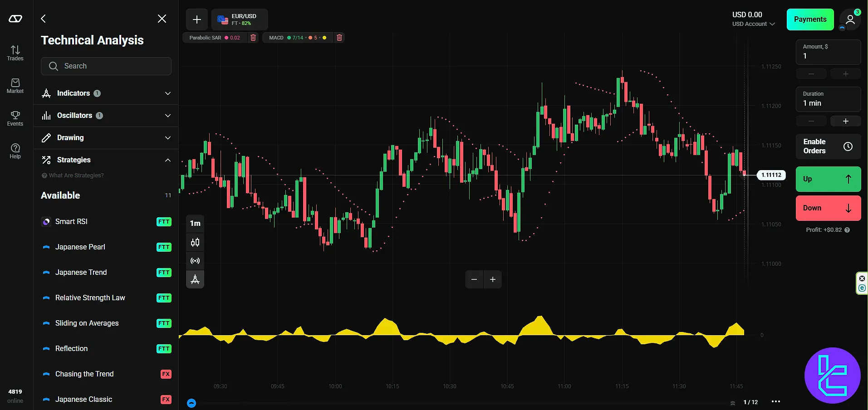Screen dimensions: 868x410
Task: Click the MACD yellow color dot
Action: click(x=324, y=38)
